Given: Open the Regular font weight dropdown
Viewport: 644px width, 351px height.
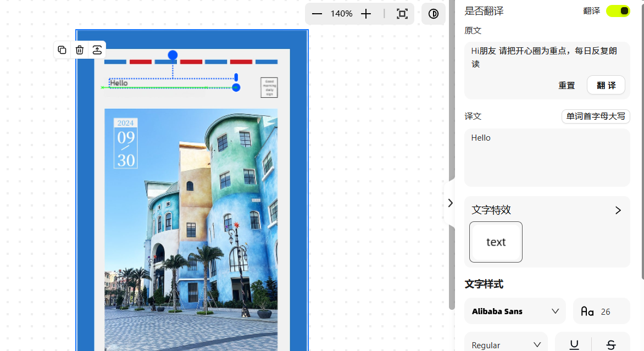Looking at the screenshot, I should (506, 344).
